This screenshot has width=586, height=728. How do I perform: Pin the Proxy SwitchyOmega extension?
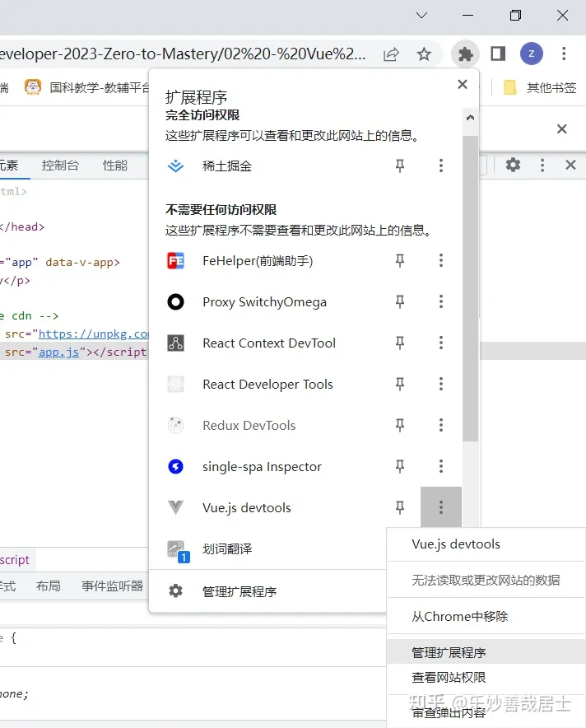click(x=399, y=301)
